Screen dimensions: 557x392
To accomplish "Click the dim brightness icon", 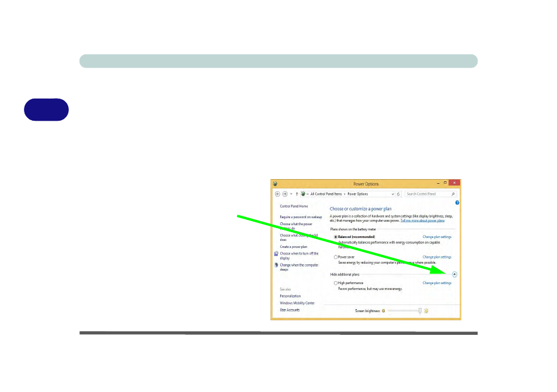I will [383, 311].
